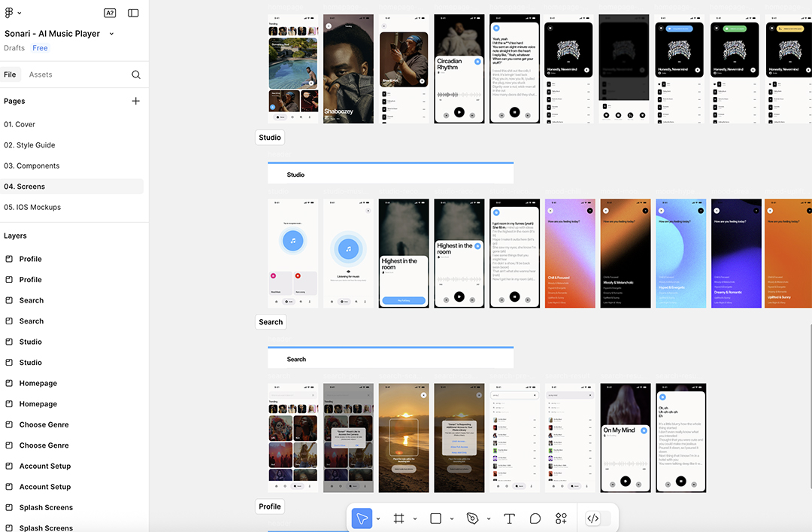The image size is (812, 532).
Task: Expand the Pen tool dropdown arrow
Action: click(x=489, y=519)
